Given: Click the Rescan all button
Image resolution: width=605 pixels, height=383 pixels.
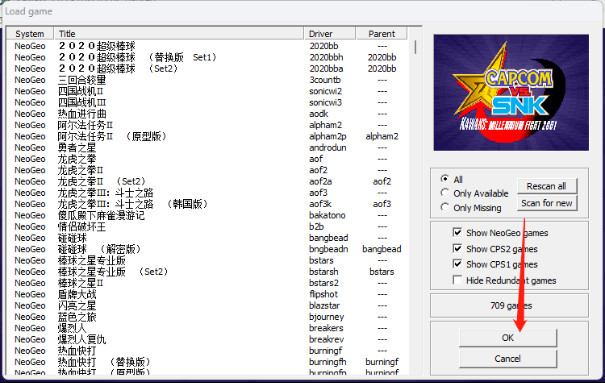Looking at the screenshot, I should [x=547, y=186].
